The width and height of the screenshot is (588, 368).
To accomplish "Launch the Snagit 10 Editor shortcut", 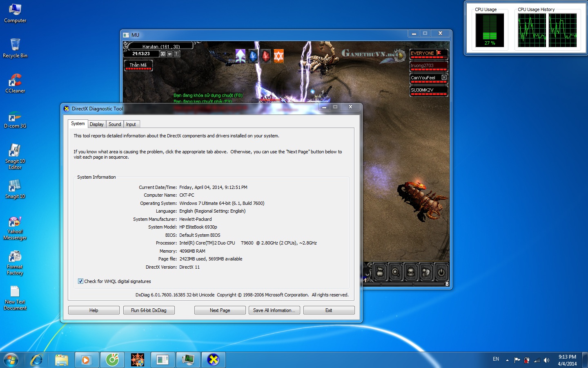I will pyautogui.click(x=15, y=157).
